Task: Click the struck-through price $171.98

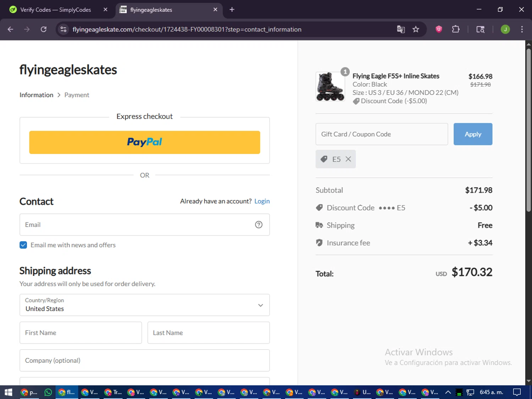Action: (481, 84)
